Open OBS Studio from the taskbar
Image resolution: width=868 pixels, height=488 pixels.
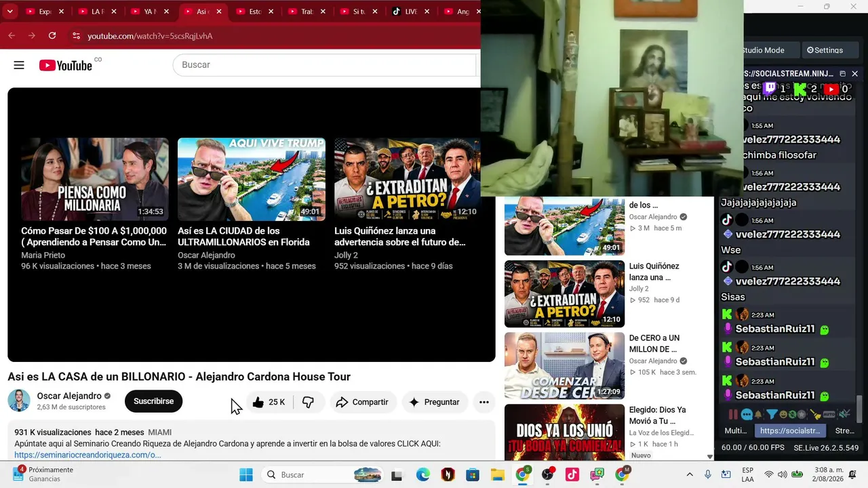[547, 474]
